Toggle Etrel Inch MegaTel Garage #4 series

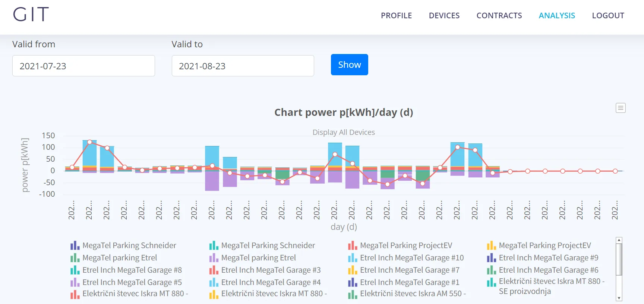271,282
